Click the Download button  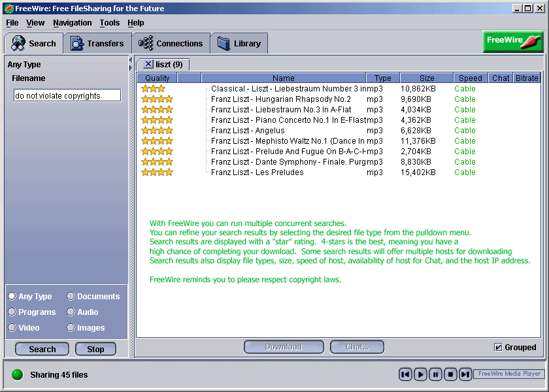click(x=284, y=347)
